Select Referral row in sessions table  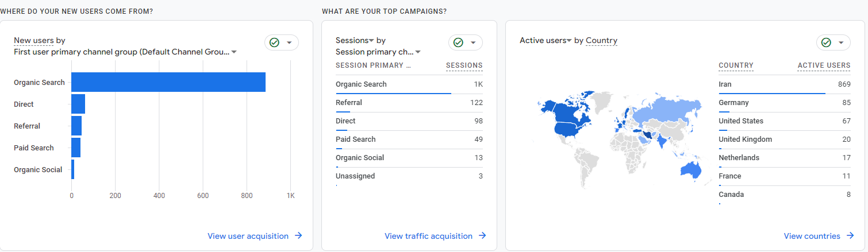[409, 103]
